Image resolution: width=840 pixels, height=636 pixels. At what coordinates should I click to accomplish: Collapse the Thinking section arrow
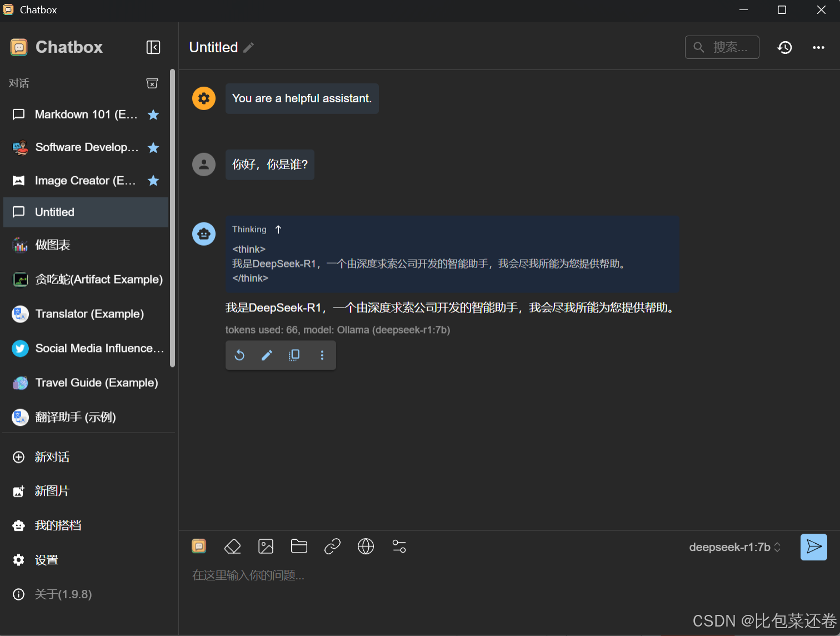point(278,230)
